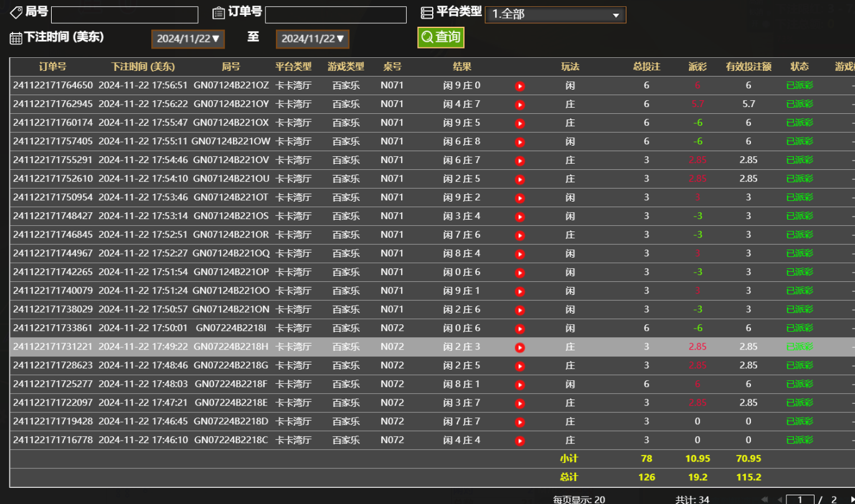The height and width of the screenshot is (504, 855).
Task: Click the green 查询 search button
Action: coord(440,37)
